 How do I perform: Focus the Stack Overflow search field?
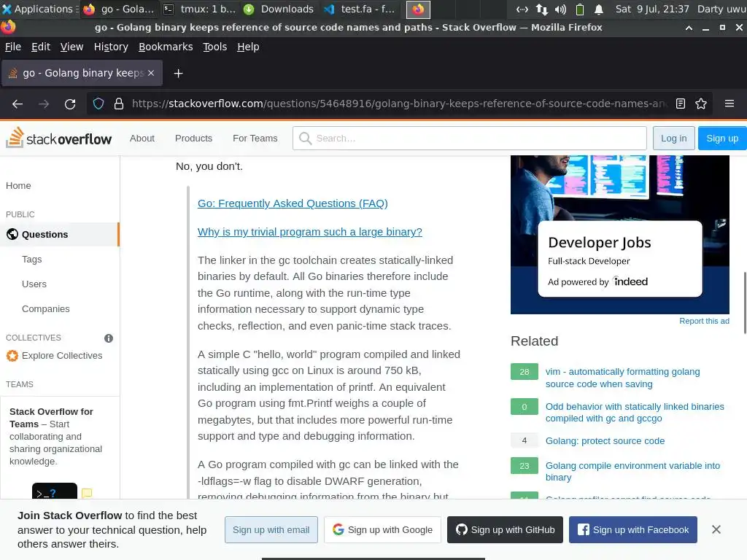tap(469, 138)
